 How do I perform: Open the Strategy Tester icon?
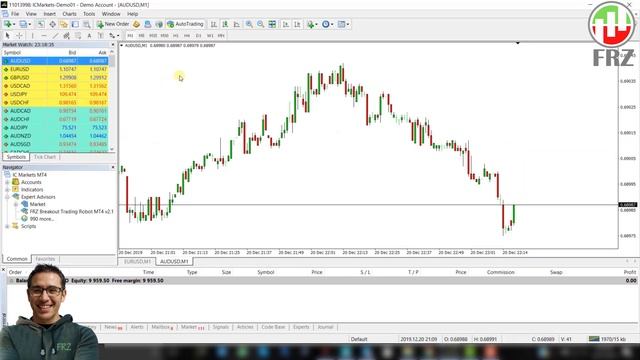coord(87,24)
